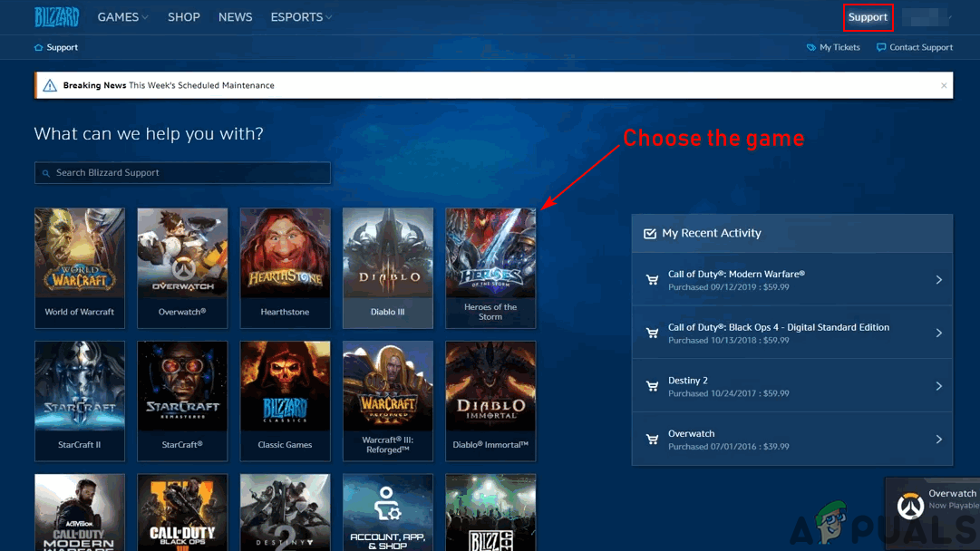Click the Contact Support chat icon
The height and width of the screenshot is (551, 980).
[881, 47]
